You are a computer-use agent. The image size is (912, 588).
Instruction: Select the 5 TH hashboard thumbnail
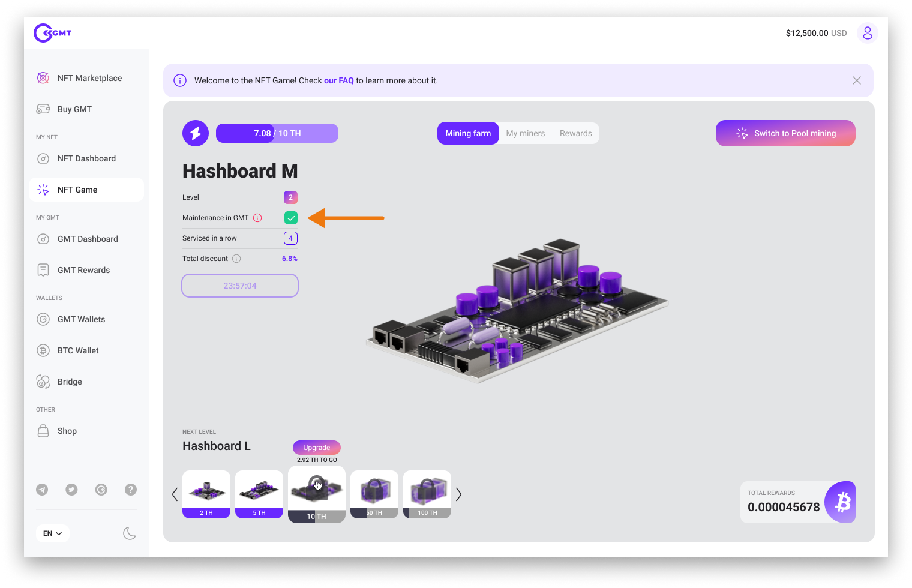259,494
